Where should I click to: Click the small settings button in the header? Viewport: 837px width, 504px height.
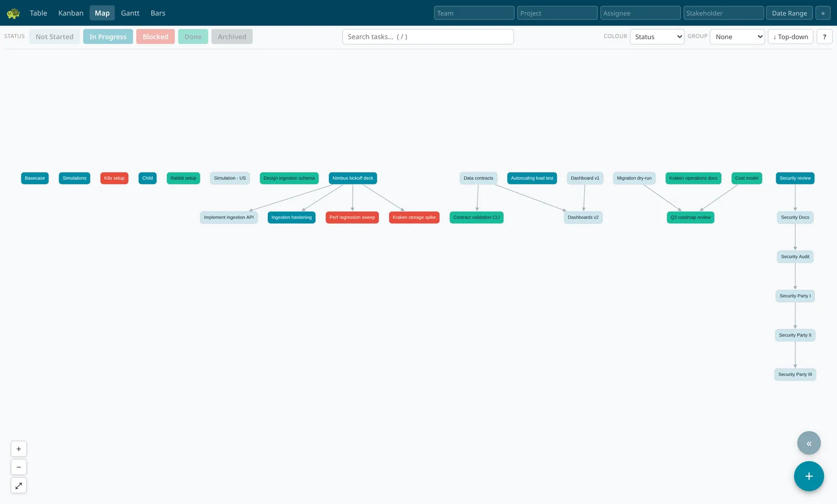coord(823,13)
